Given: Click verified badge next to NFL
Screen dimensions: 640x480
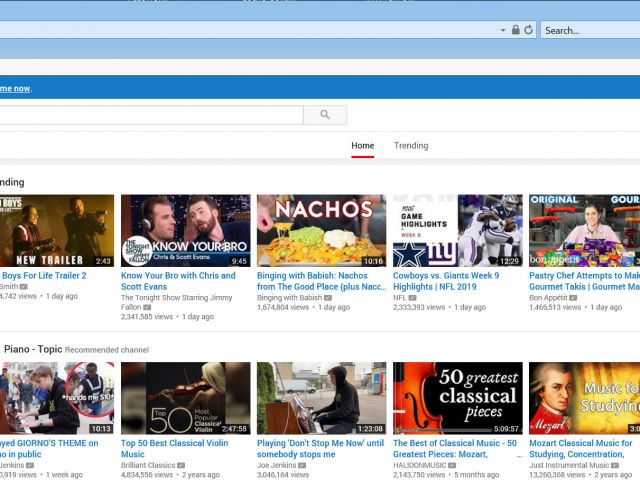Looking at the screenshot, I should click(x=413, y=298).
